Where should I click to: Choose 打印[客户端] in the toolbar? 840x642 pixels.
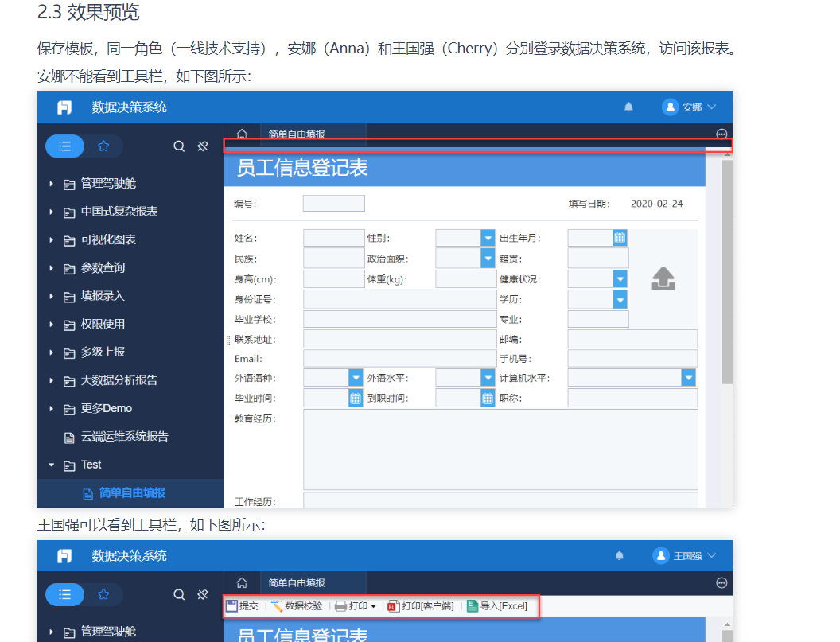click(421, 606)
